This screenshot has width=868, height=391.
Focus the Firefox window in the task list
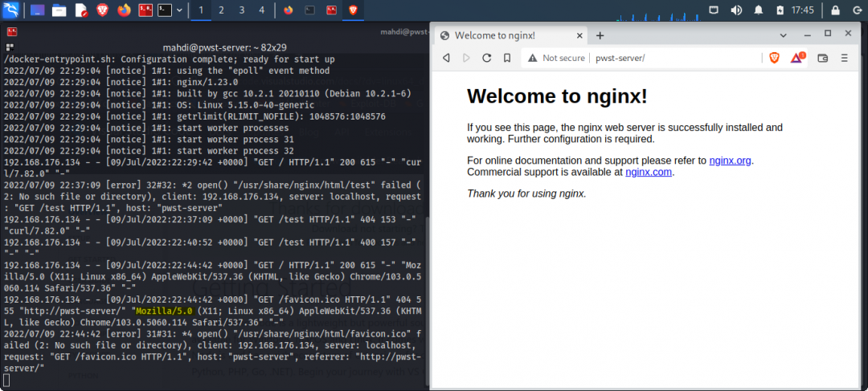pyautogui.click(x=288, y=10)
